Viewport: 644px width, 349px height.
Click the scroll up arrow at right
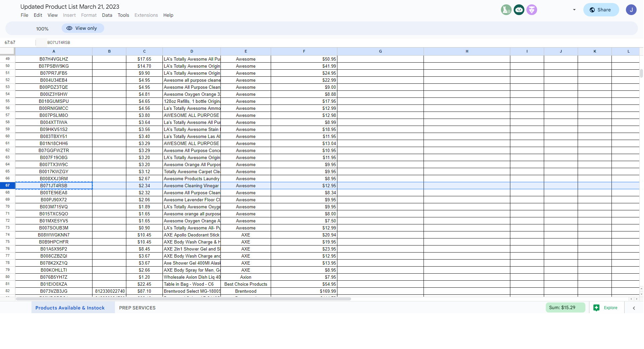click(641, 289)
